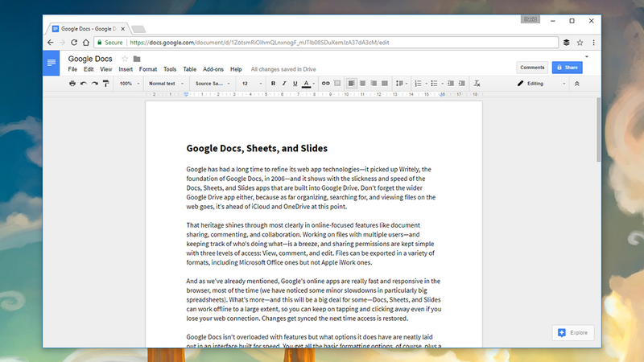
Task: Justify the text
Action: coord(385,84)
